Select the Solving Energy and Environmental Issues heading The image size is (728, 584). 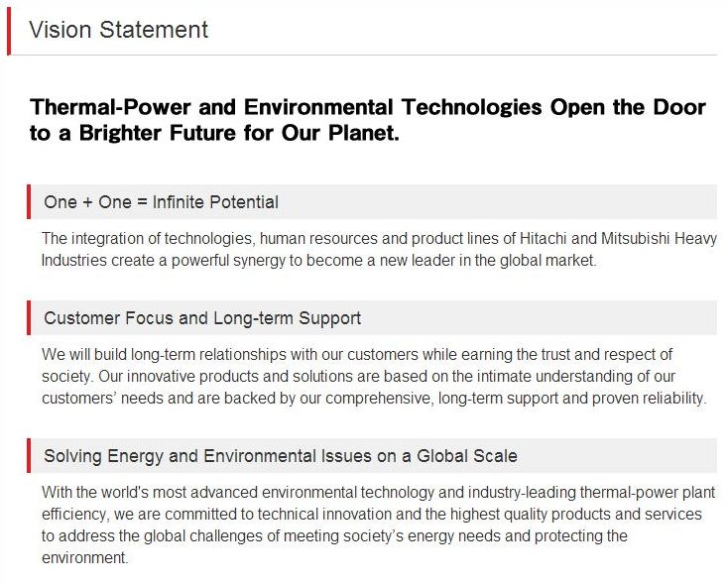281,456
